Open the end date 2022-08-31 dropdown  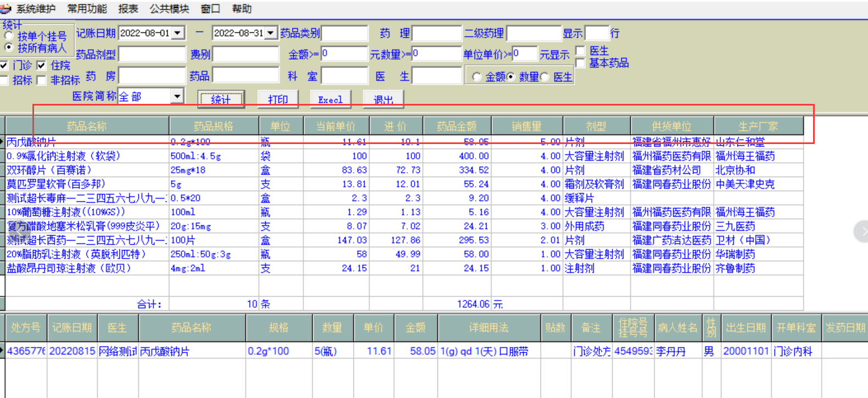click(271, 33)
